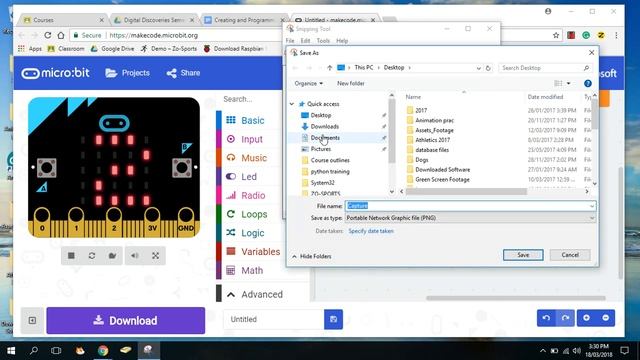Undo the last editor action
Image resolution: width=640 pixels, height=360 pixels.
pos(547,318)
